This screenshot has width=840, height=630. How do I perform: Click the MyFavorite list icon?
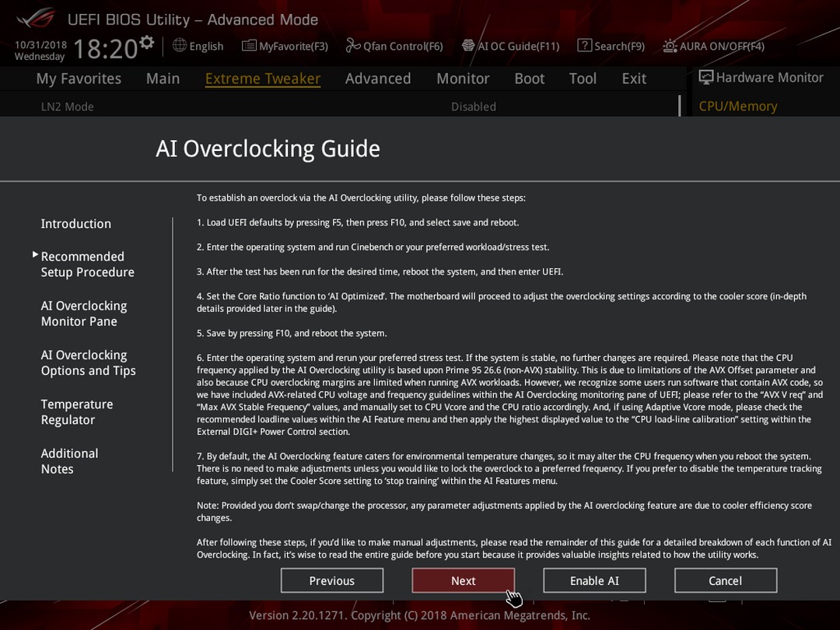point(249,46)
